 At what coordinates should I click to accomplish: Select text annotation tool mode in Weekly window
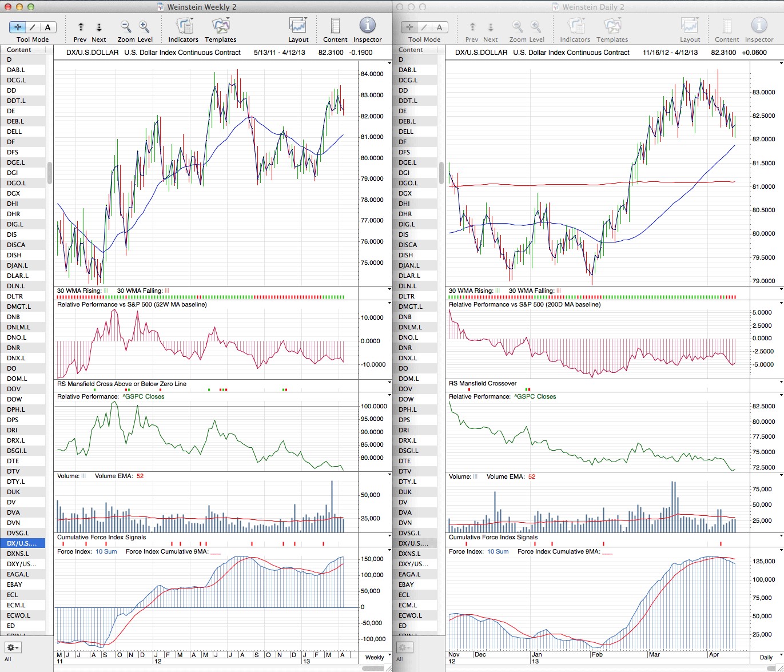click(x=47, y=27)
